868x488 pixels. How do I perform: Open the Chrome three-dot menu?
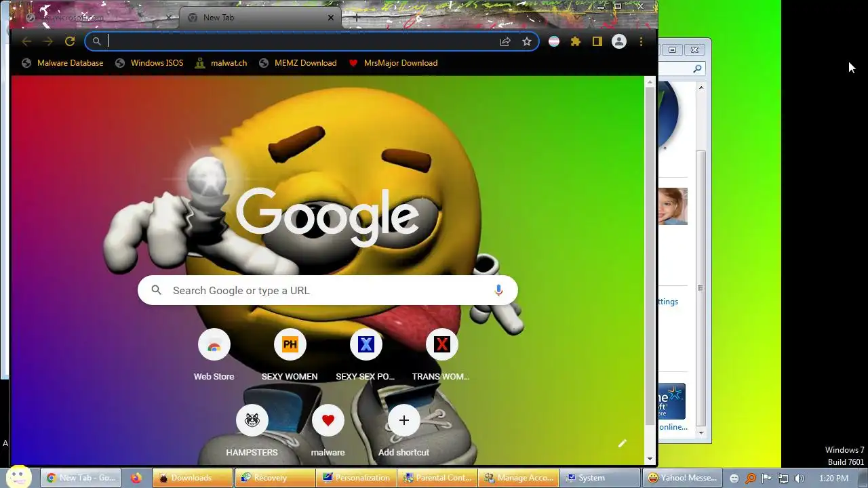click(x=641, y=41)
